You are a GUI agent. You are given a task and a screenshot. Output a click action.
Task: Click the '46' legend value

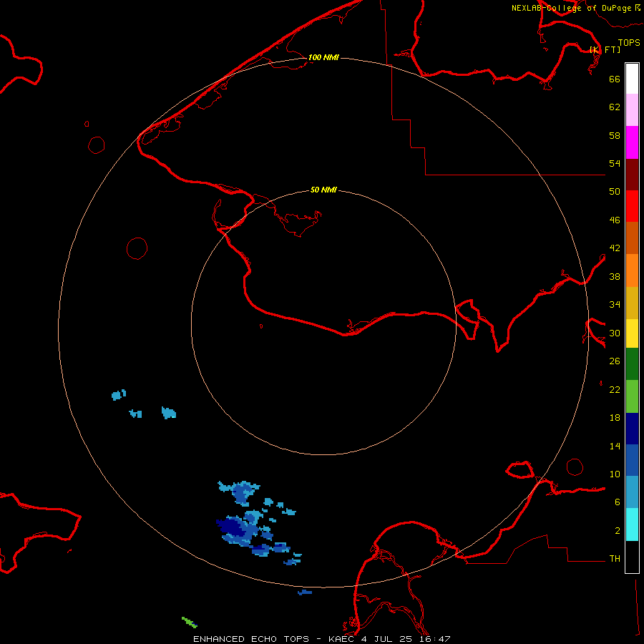click(615, 220)
